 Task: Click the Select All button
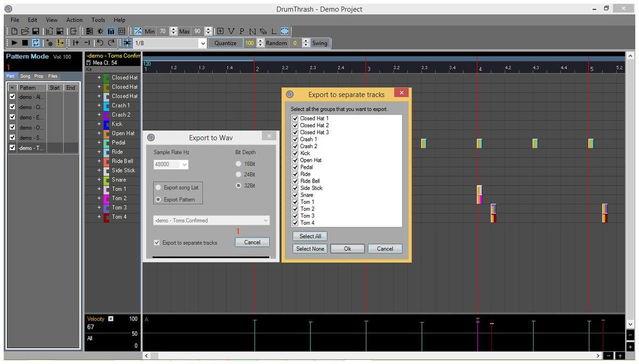click(310, 236)
